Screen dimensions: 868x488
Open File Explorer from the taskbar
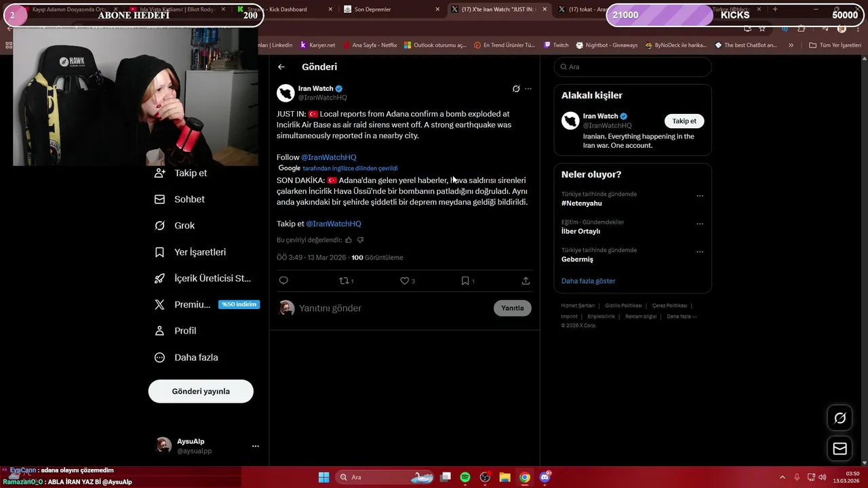coord(505,477)
